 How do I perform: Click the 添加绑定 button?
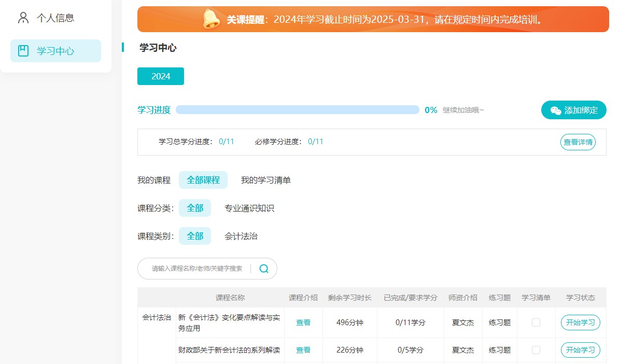573,110
